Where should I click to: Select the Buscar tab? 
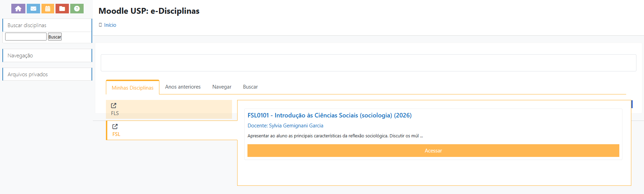250,87
